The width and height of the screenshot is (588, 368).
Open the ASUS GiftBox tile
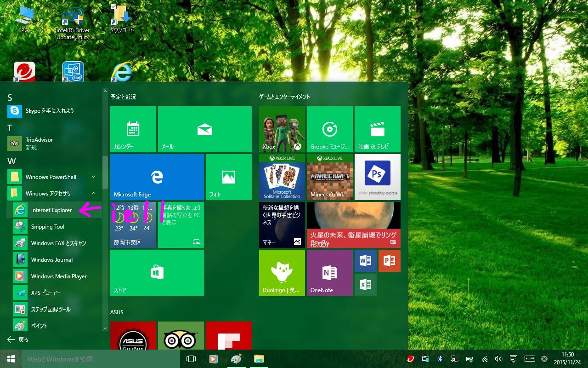click(x=133, y=336)
